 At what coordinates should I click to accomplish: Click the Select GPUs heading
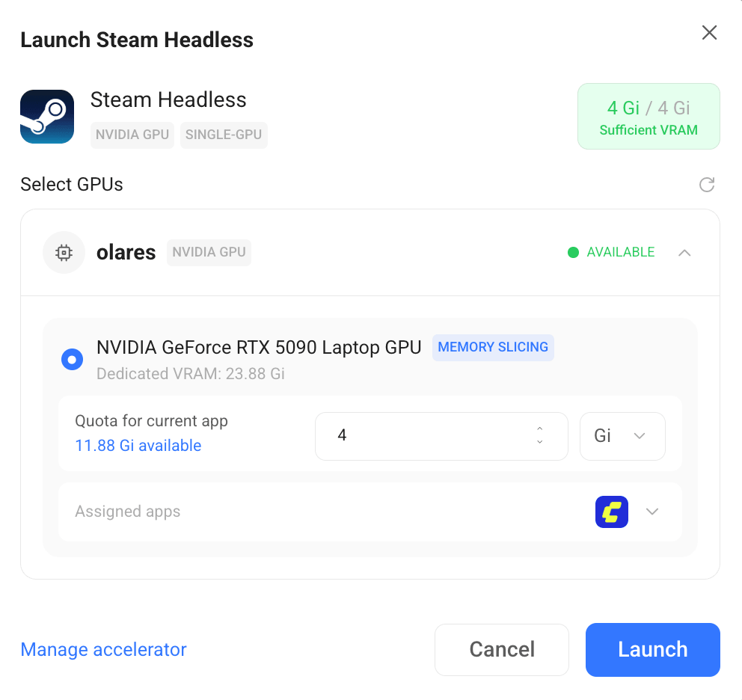(x=72, y=185)
